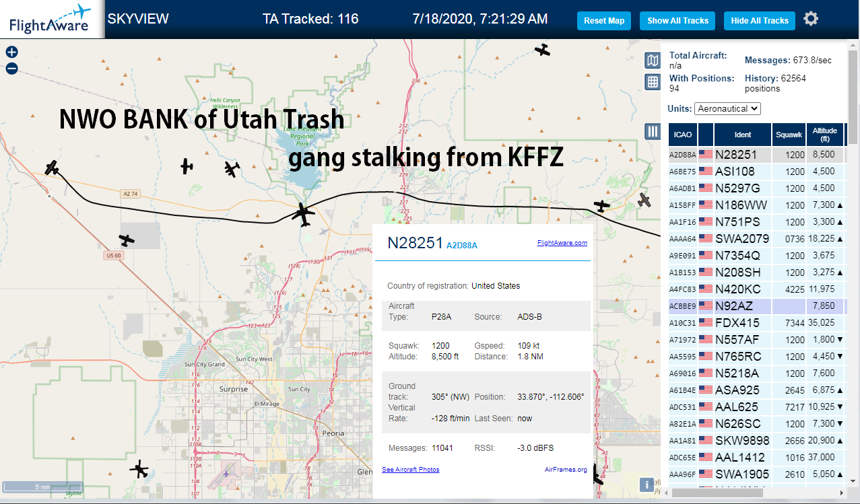Click US flag in AAL1412 row
This screenshot has height=504, width=860.
706,457
